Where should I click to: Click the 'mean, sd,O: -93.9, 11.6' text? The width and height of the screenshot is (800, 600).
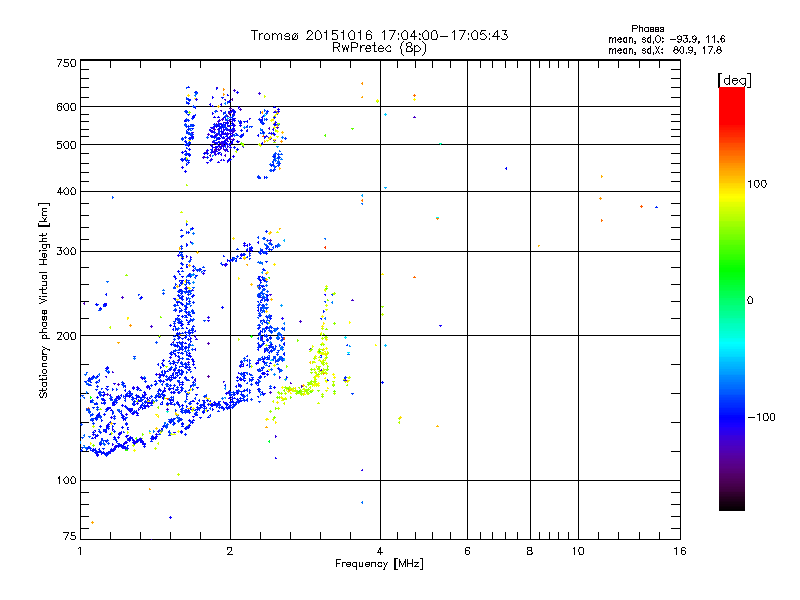tap(666, 39)
